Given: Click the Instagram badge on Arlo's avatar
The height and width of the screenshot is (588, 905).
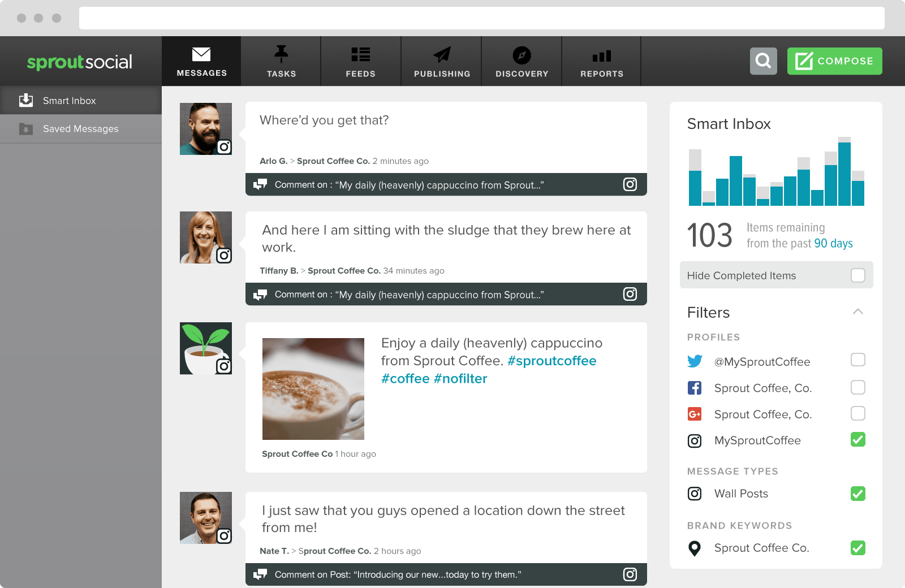Looking at the screenshot, I should pos(224,147).
